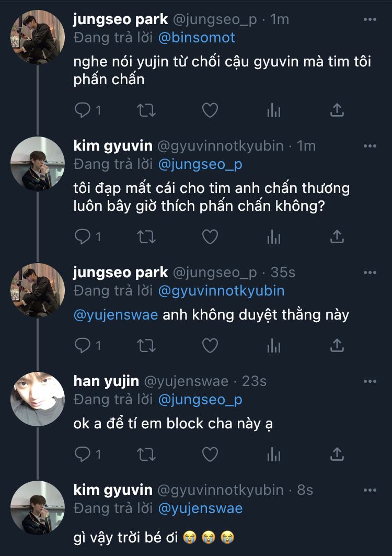This screenshot has height=556, width=392.
Task: Open kim gyuvin's avatar on last tweet
Action: 38,508
